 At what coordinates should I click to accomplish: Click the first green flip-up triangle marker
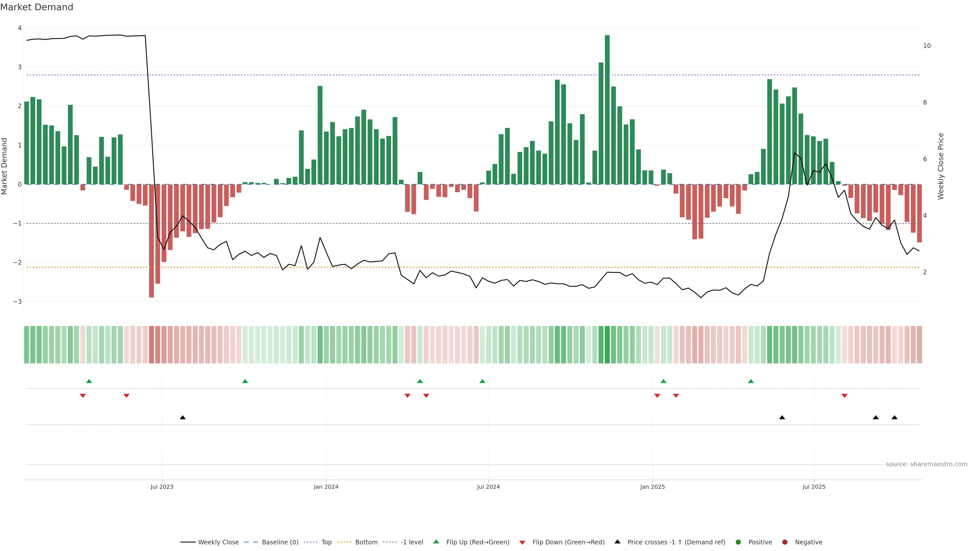pos(89,381)
